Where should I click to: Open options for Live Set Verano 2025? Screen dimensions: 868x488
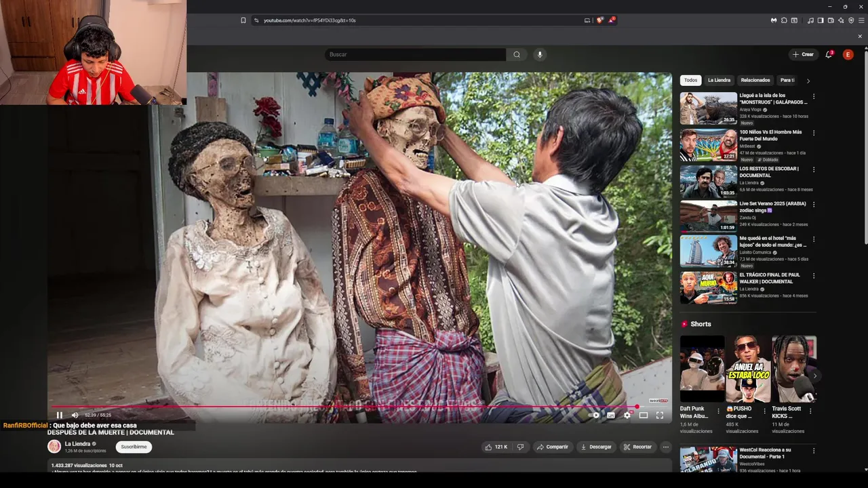click(814, 205)
